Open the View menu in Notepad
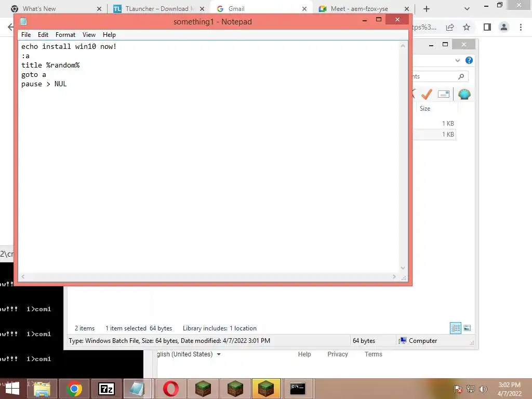This screenshot has height=399, width=532. coord(89,35)
